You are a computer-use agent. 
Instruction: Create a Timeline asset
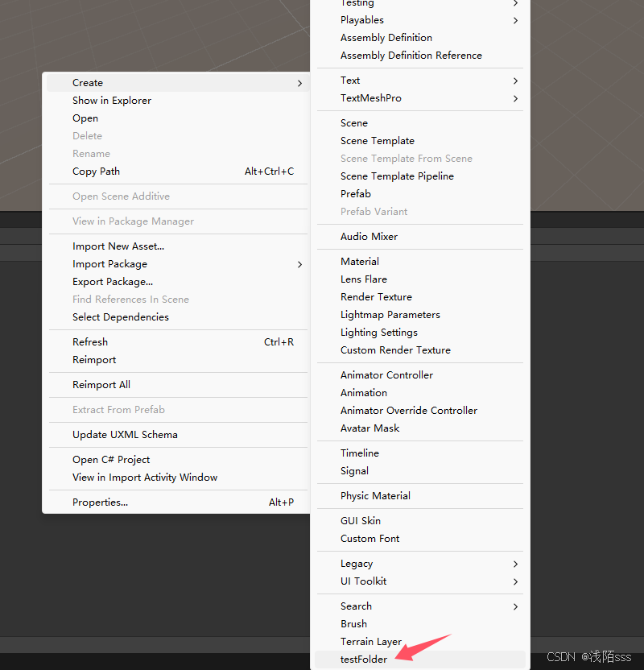click(420, 453)
